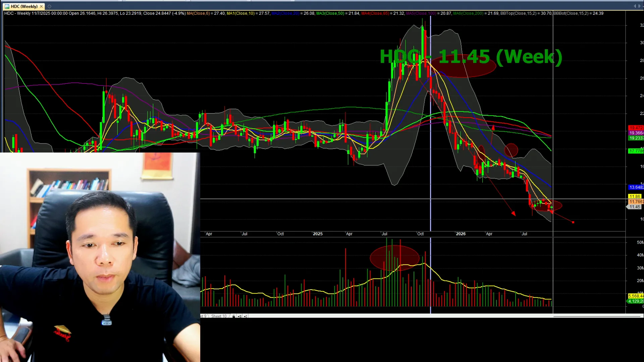Click BBTop(Close,15,2) = 30.70 label

pos(526,13)
